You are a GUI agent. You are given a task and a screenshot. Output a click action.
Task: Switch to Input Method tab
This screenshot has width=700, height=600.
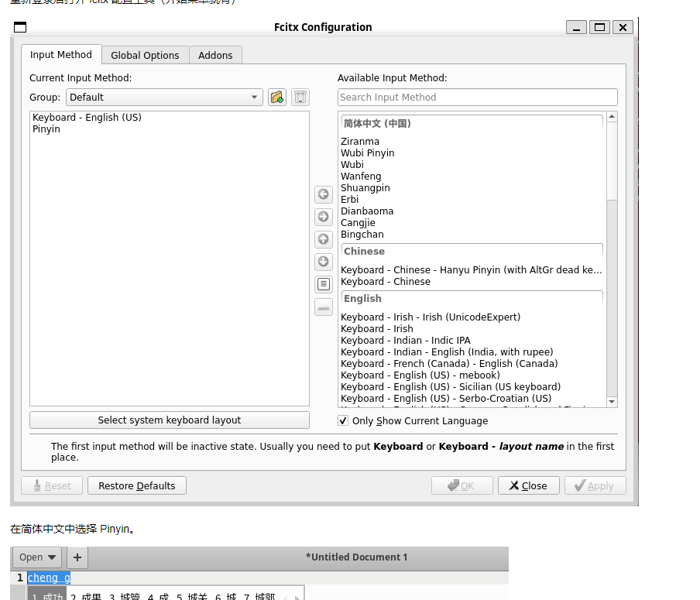[61, 55]
